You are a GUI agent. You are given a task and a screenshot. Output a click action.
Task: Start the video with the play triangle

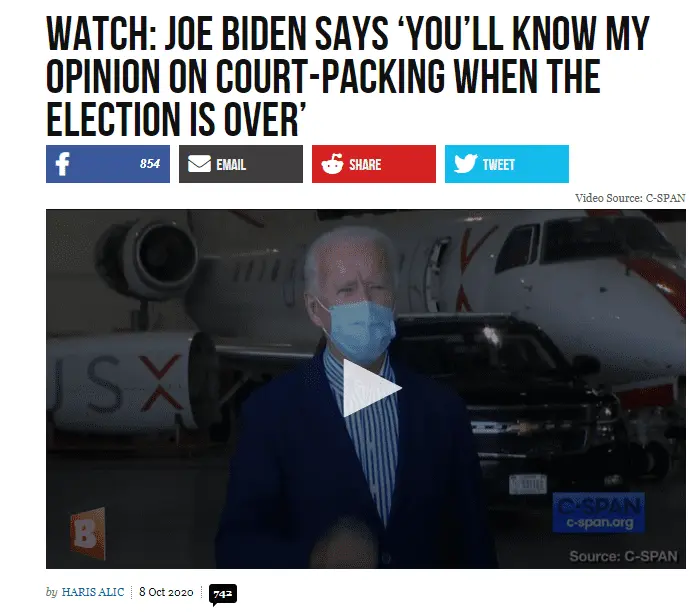click(372, 388)
